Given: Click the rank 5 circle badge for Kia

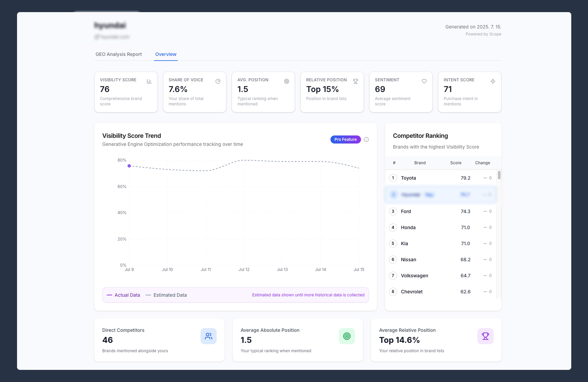Looking at the screenshot, I should (393, 243).
